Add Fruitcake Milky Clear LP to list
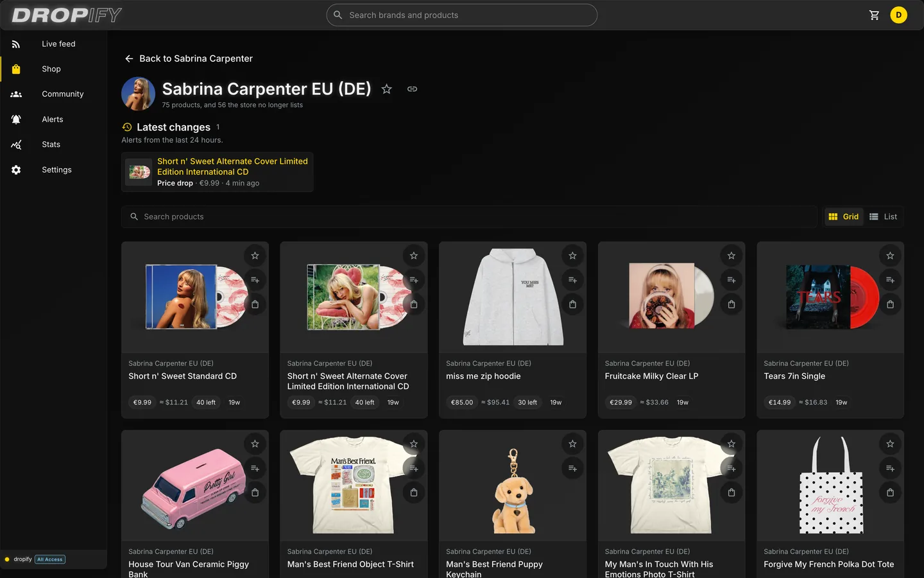 (732, 280)
